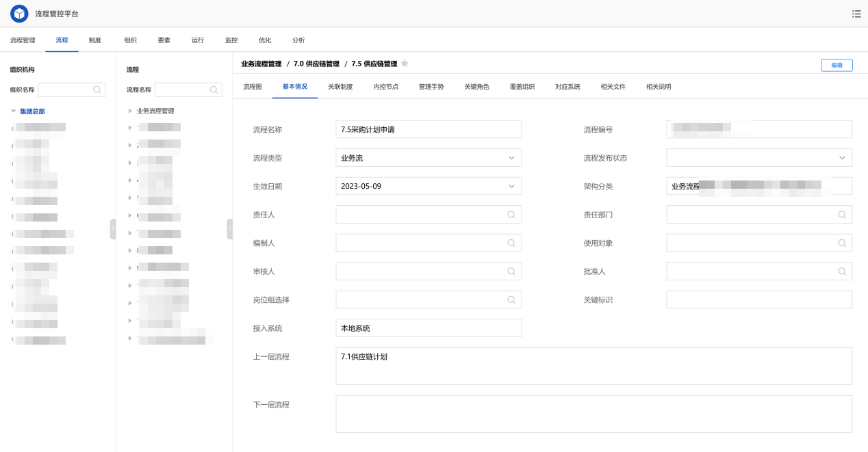
Task: Expand the 业务流程管理 tree node
Action: (130, 111)
